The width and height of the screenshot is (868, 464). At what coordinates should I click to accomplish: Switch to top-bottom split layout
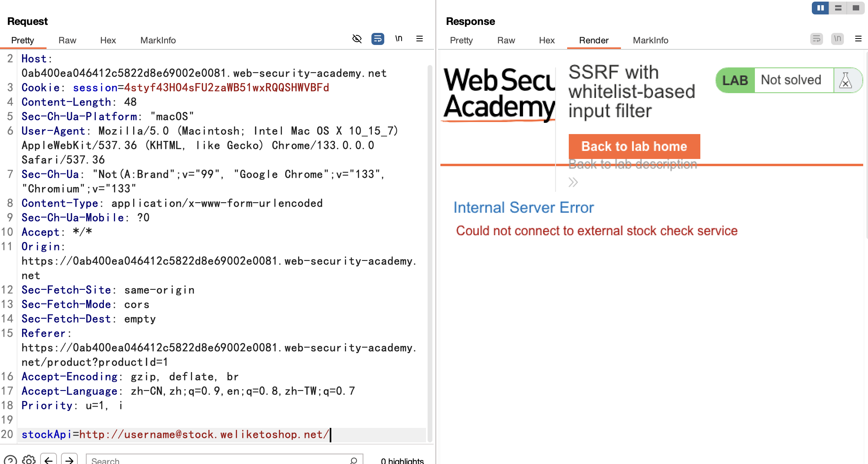838,8
